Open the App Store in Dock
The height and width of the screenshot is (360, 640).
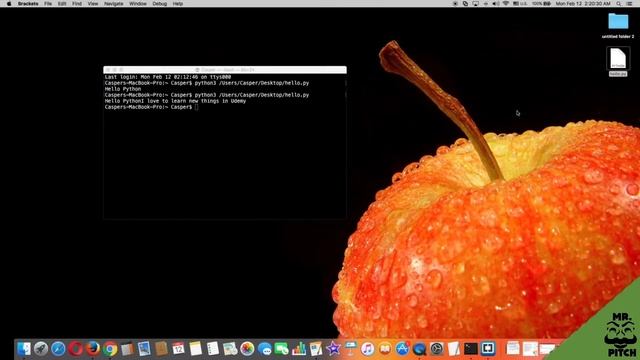click(402, 349)
